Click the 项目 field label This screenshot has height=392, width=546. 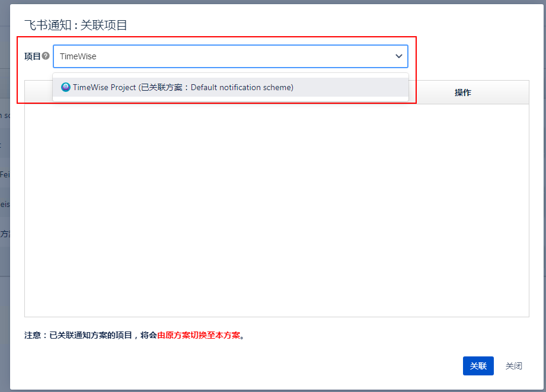point(32,56)
